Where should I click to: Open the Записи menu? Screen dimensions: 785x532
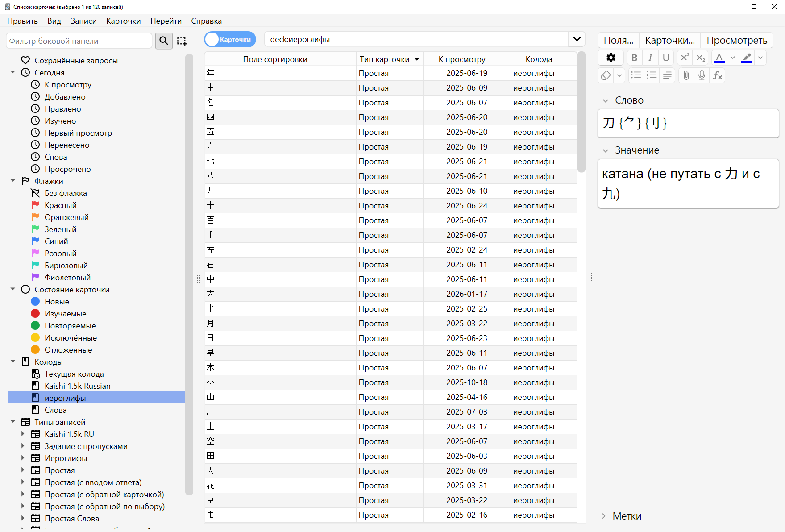[x=83, y=21]
